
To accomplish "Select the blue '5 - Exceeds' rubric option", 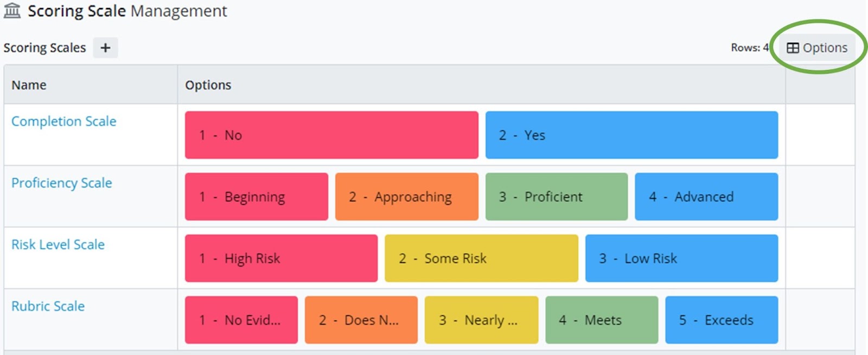I will pos(722,320).
